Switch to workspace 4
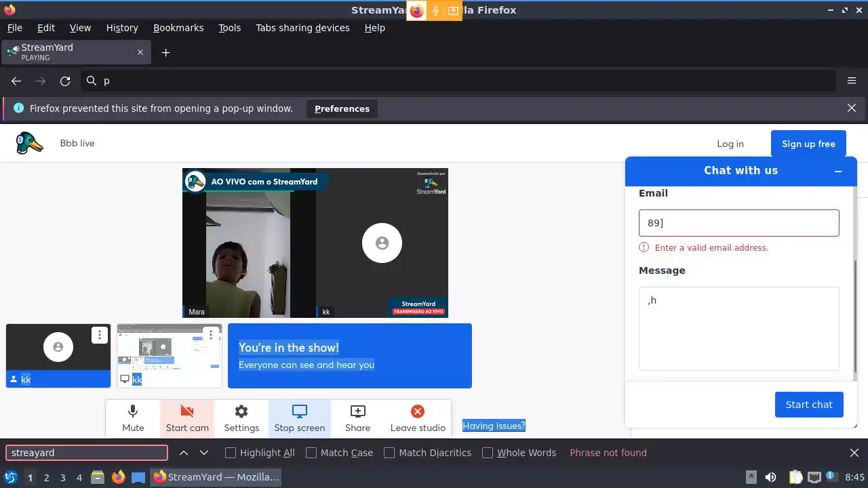The height and width of the screenshot is (488, 868). [x=79, y=478]
